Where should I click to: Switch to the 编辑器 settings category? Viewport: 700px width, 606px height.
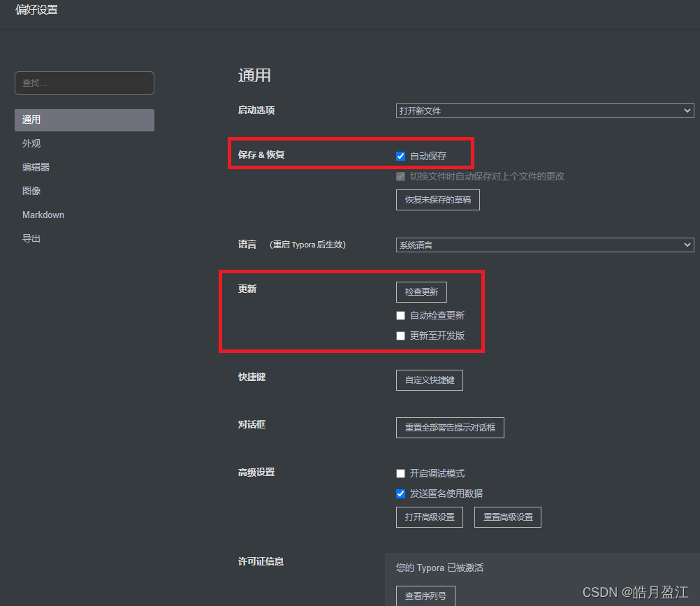pos(36,167)
